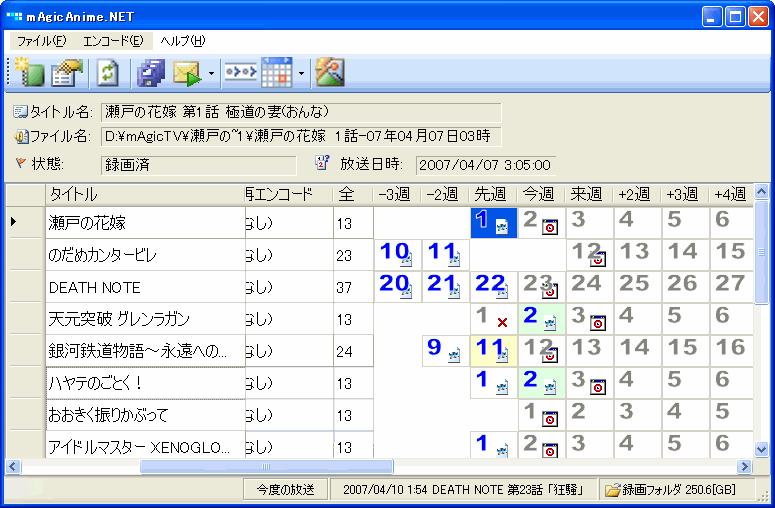The image size is (775, 508).
Task: Select the のだめカンタービレ title cell
Action: (145, 255)
